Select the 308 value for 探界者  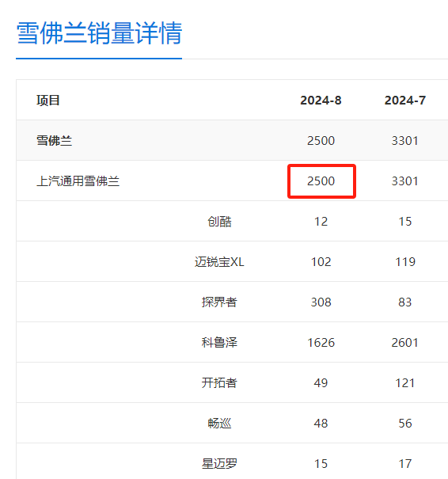point(321,302)
